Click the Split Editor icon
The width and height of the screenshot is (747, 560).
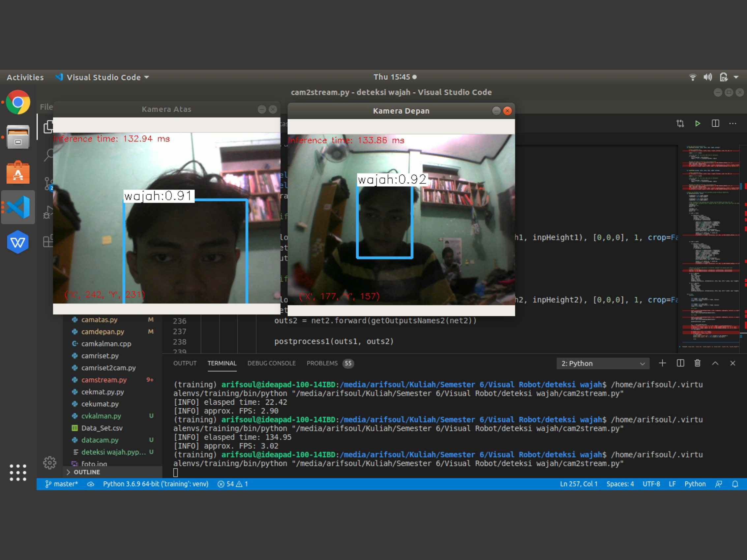(x=715, y=124)
